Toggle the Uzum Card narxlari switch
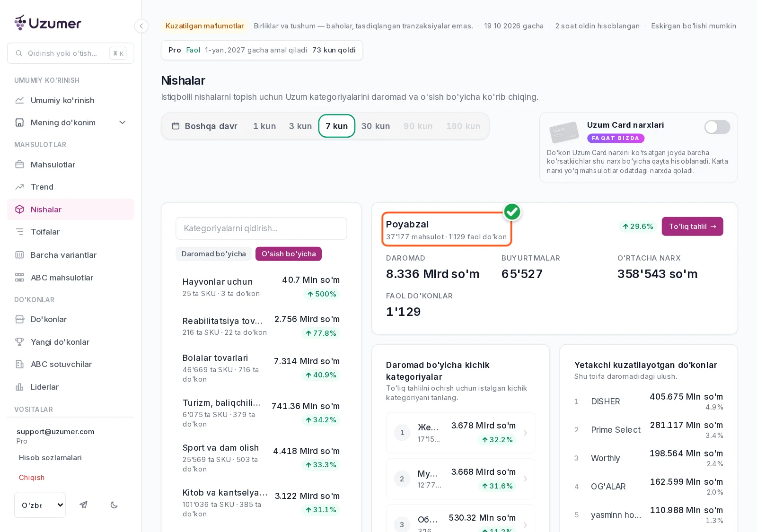 (x=717, y=127)
